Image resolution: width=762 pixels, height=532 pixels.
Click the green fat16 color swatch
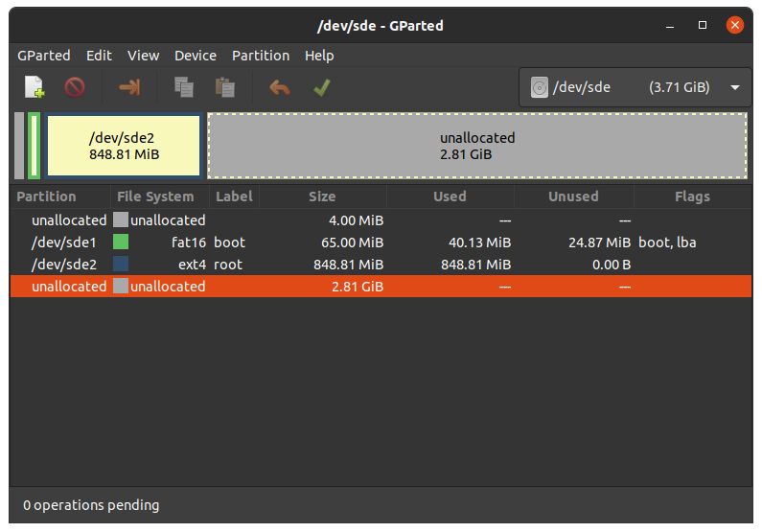click(121, 242)
